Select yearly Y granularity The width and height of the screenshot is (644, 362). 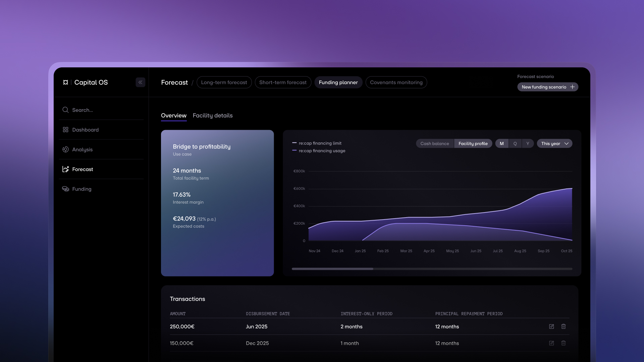click(x=528, y=143)
